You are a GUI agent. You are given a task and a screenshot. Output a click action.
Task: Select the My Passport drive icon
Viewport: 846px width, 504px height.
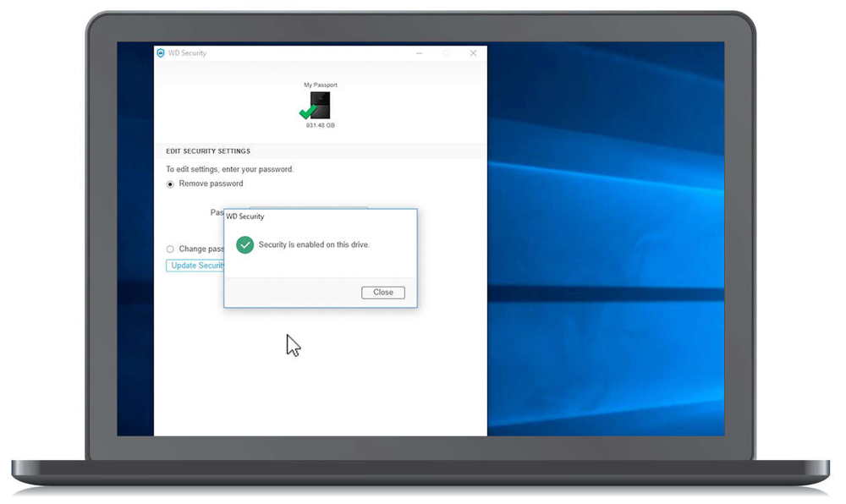[320, 105]
